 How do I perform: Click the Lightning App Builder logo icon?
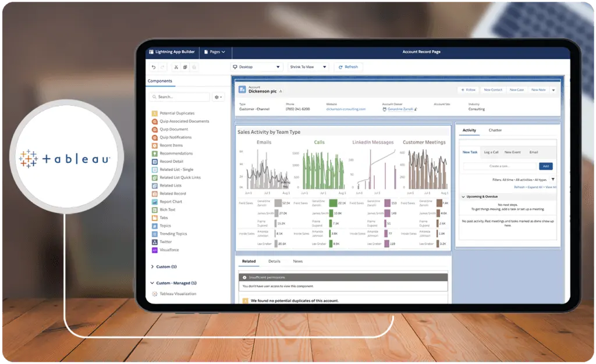[151, 52]
